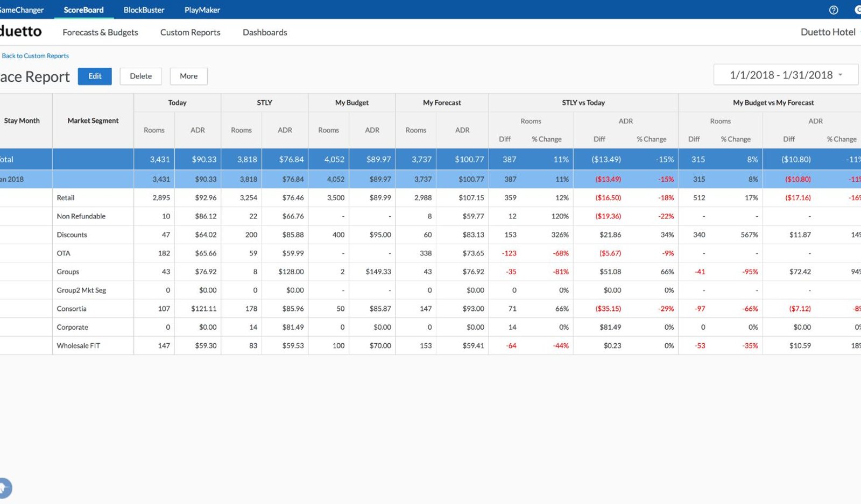Open Custom Reports menu
Viewport: 861px width, 504px height.
click(x=190, y=32)
